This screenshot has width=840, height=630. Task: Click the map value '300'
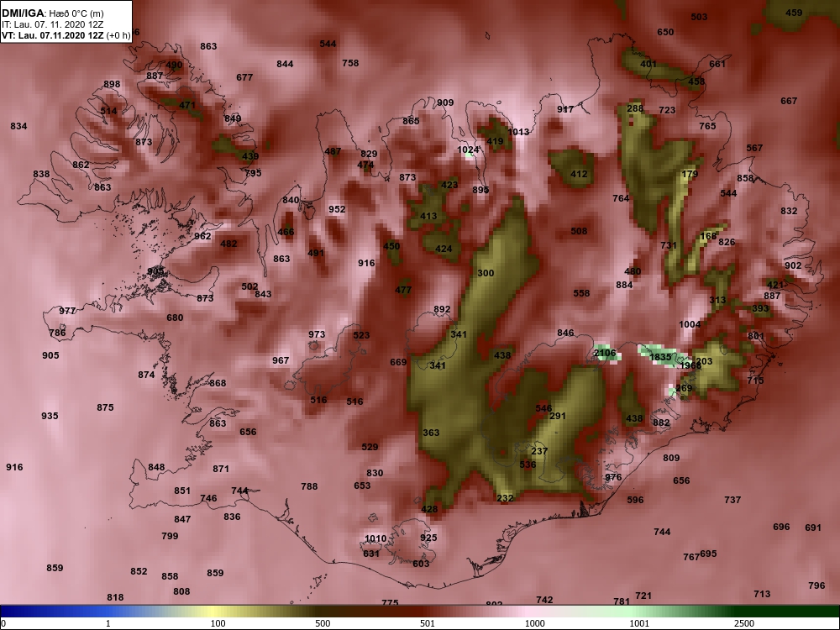tap(486, 273)
